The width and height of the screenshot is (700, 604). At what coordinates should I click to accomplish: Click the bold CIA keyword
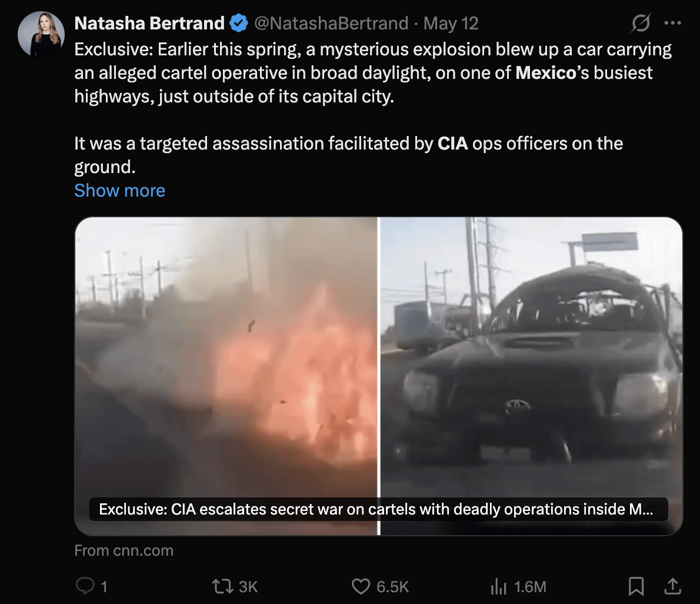pyautogui.click(x=453, y=144)
